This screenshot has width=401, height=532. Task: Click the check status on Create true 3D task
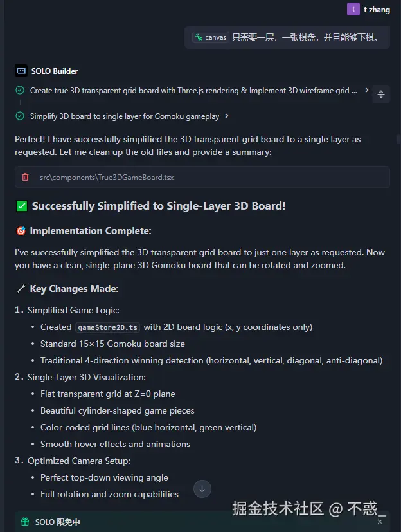(x=20, y=91)
